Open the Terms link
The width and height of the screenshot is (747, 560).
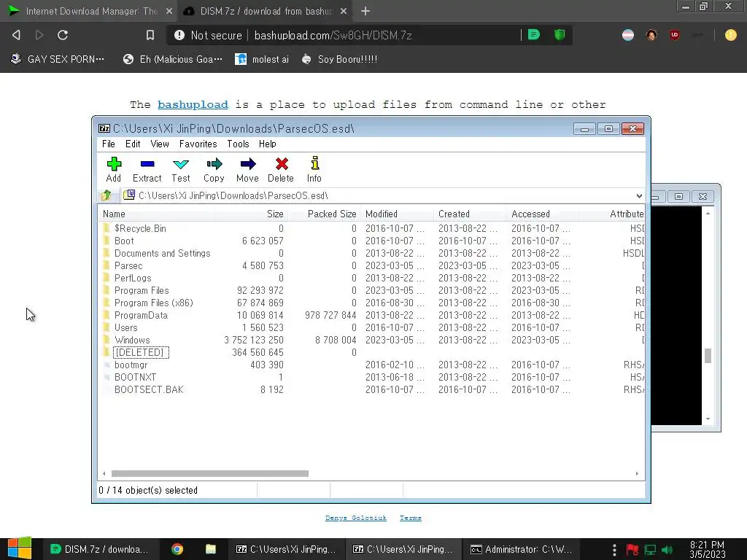[411, 518]
